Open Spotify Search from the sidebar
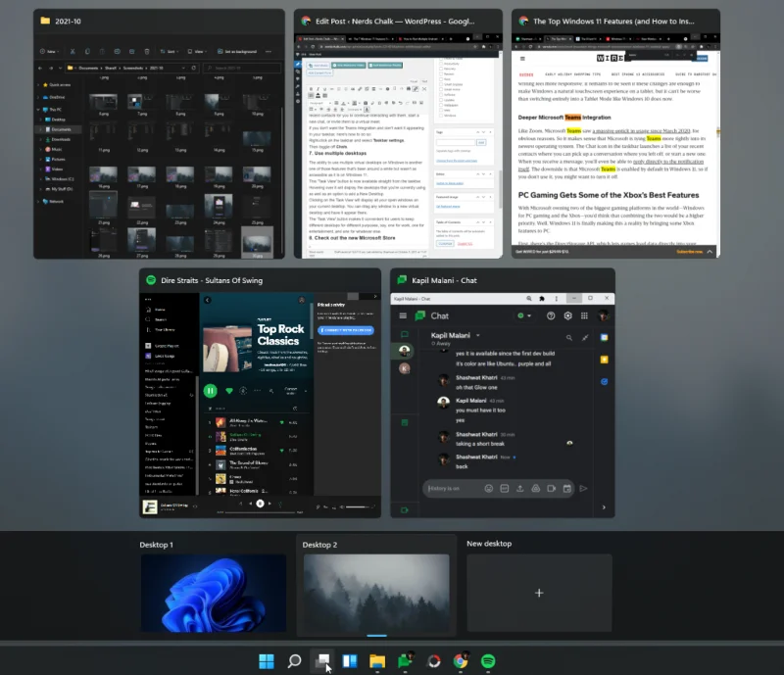This screenshot has height=675, width=784. (161, 319)
